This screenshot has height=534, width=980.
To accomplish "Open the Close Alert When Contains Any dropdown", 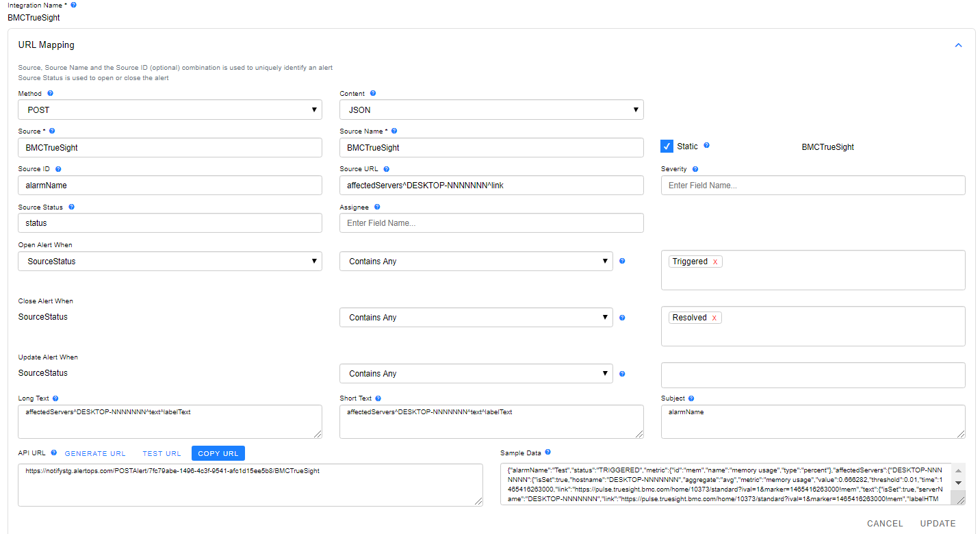I will click(476, 317).
